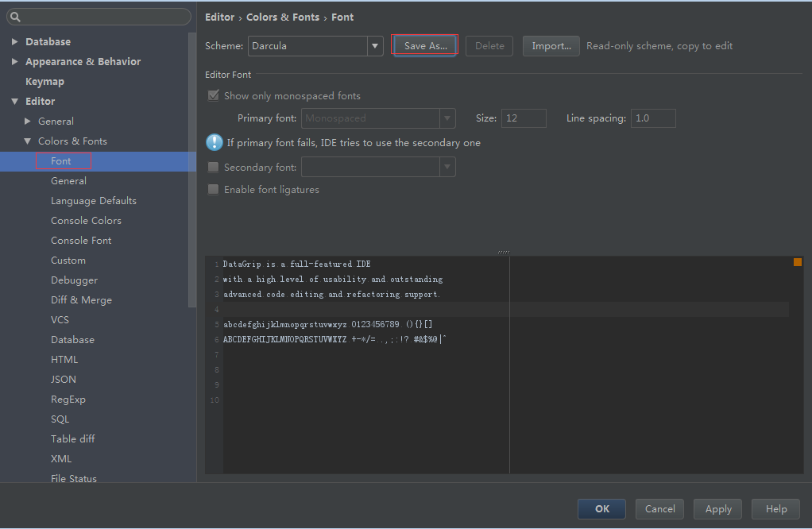The height and width of the screenshot is (529, 812).
Task: Click the orange error stripe marker in preview
Action: click(797, 261)
